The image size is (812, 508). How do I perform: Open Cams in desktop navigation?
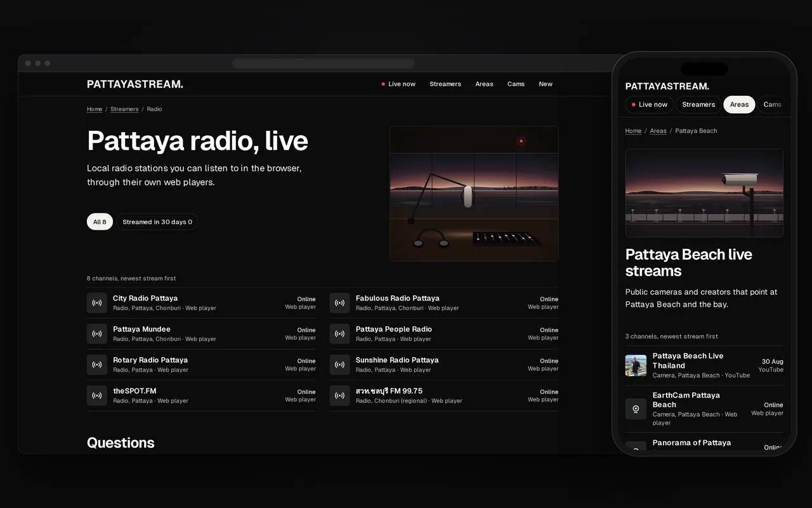[x=516, y=84]
